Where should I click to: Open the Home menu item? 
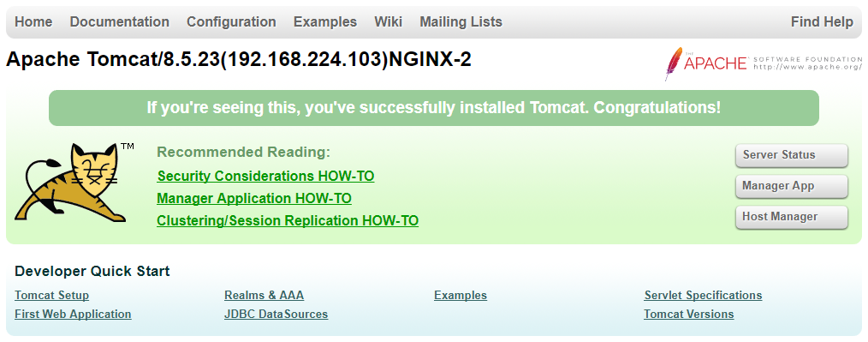coord(33,21)
